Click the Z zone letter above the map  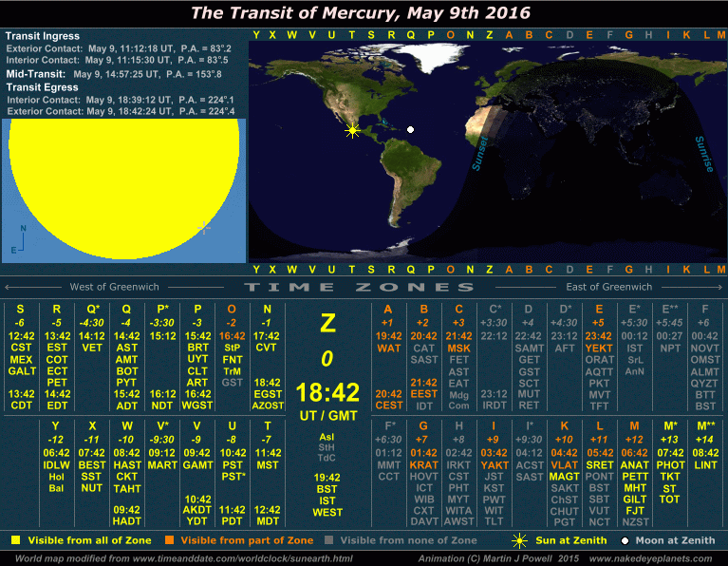click(489, 35)
